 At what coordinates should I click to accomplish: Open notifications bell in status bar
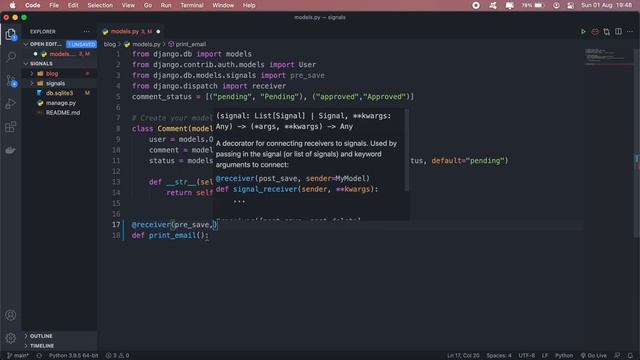630,356
